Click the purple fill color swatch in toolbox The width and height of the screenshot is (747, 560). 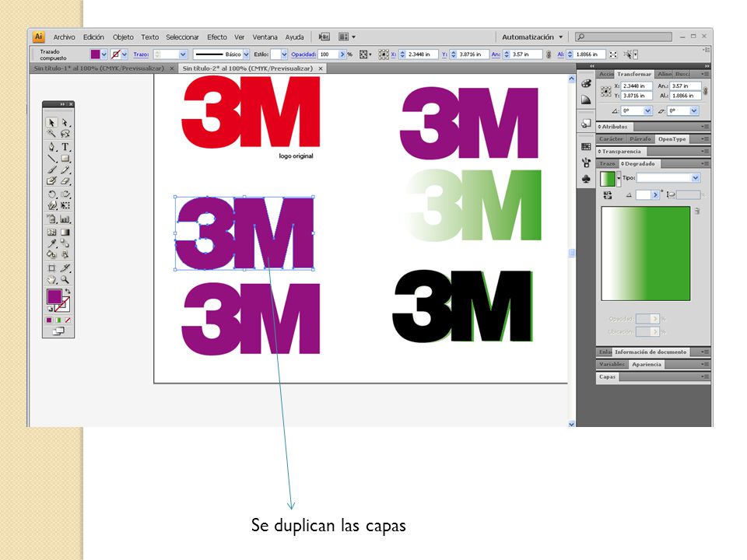[x=54, y=296]
